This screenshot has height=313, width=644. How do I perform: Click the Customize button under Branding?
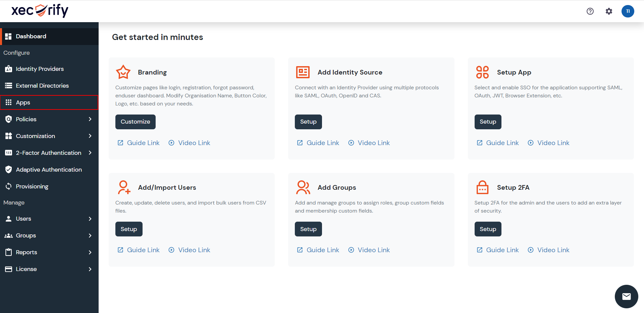[135, 122]
